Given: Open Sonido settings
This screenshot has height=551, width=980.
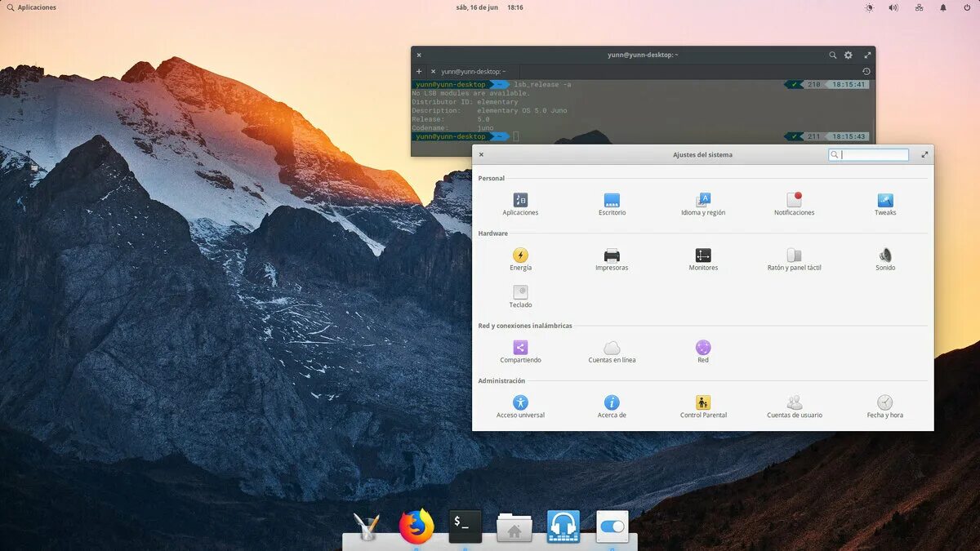Looking at the screenshot, I should 884,256.
